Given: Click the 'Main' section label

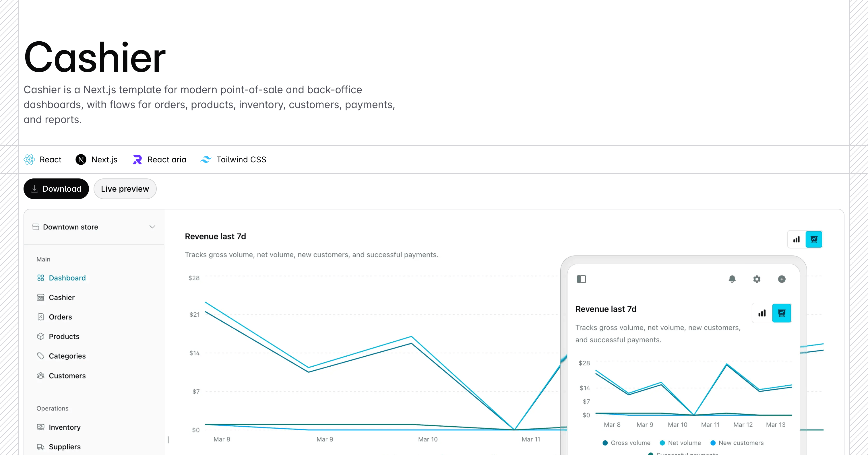Looking at the screenshot, I should (x=43, y=259).
